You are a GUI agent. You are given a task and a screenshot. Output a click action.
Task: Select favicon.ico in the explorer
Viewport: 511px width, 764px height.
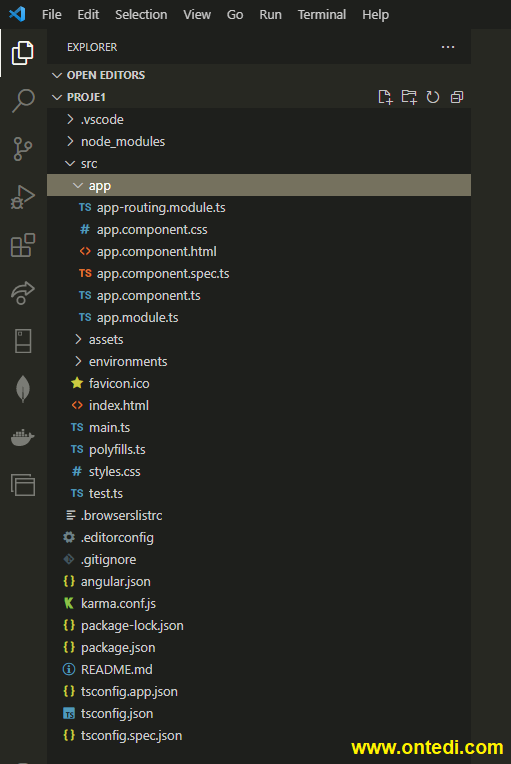click(x=259, y=383)
